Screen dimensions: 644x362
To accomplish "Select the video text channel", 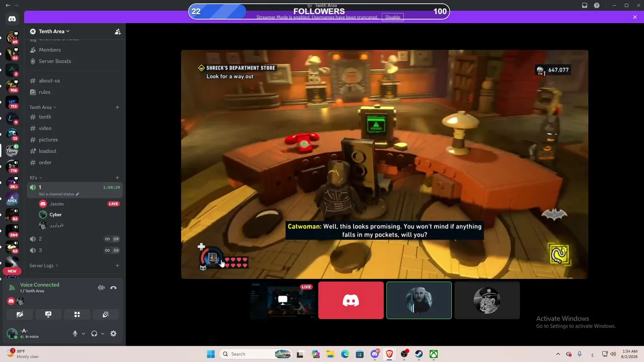I will (75, 128).
